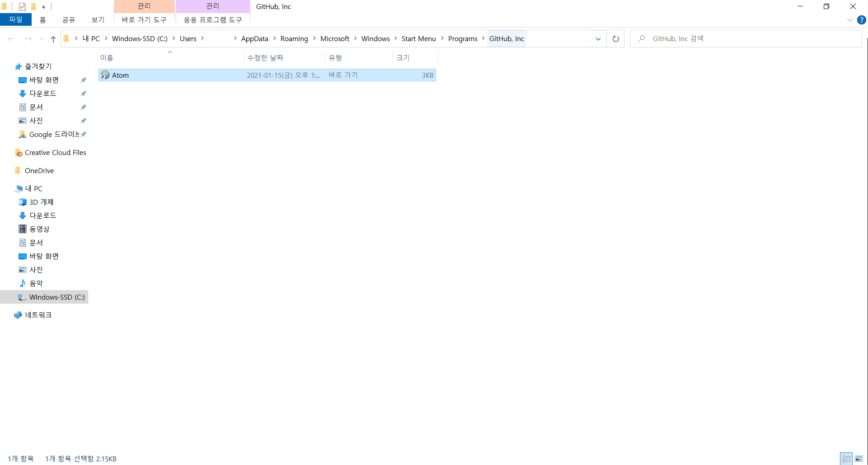Expand the chevron after Start Menu in path
Screen dimensions: 868x465
point(442,38)
